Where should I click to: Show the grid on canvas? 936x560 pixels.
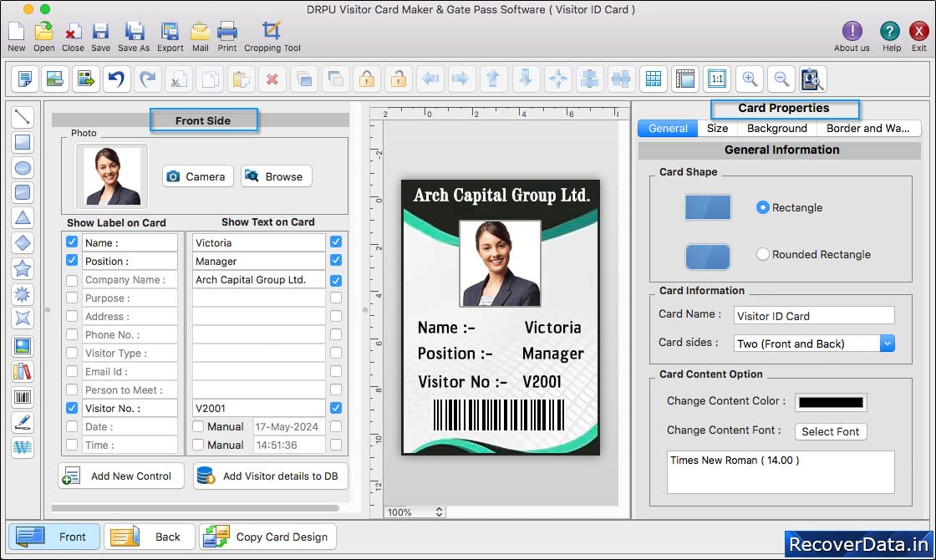click(654, 79)
